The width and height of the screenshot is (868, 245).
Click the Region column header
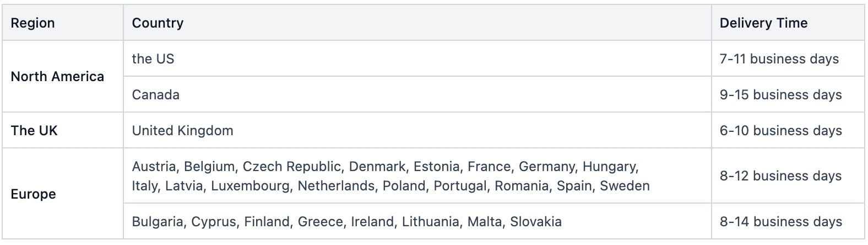33,23
